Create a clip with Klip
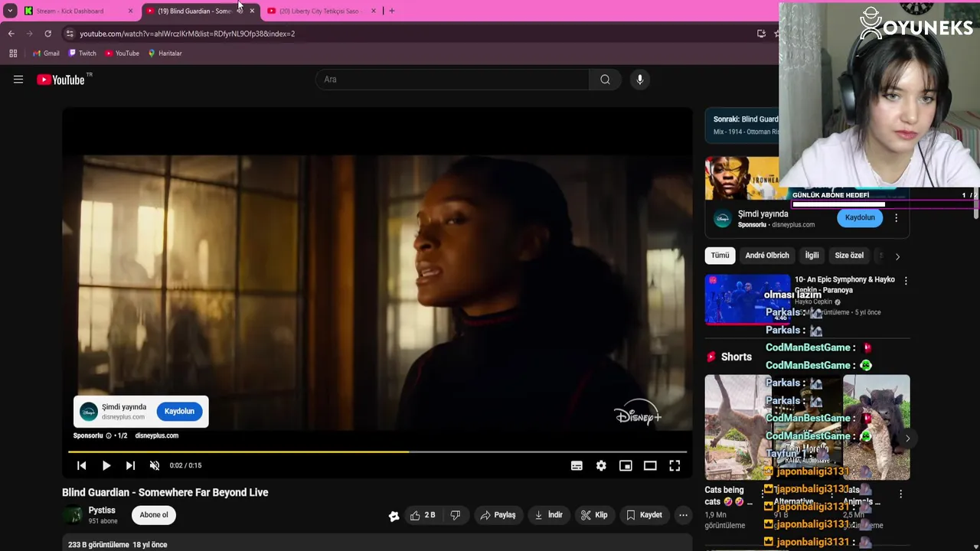Viewport: 980px width, 551px height. 594,515
